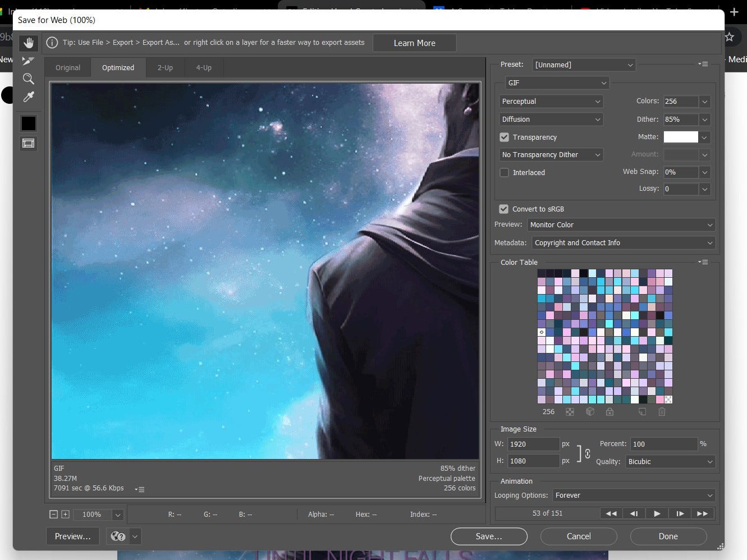Zoom in with the plus icon
Screen dimensions: 747x560
[x=65, y=514]
